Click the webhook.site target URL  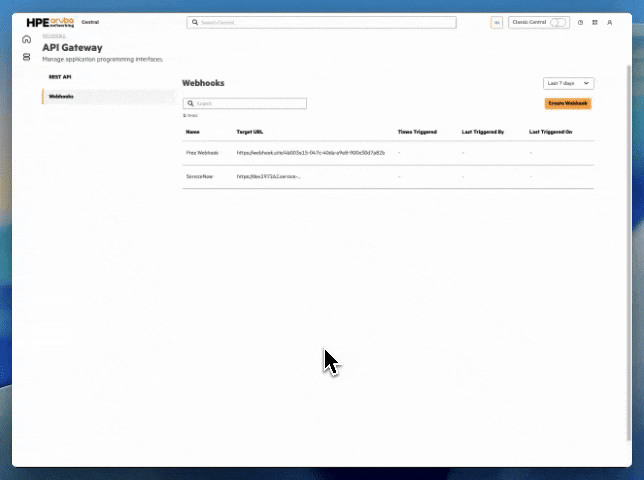click(311, 153)
